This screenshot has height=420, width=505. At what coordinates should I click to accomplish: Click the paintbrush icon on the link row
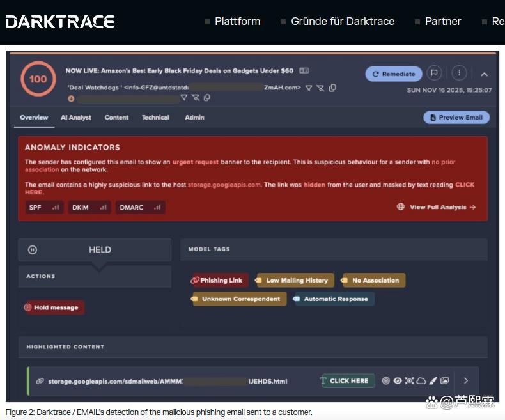coord(433,381)
